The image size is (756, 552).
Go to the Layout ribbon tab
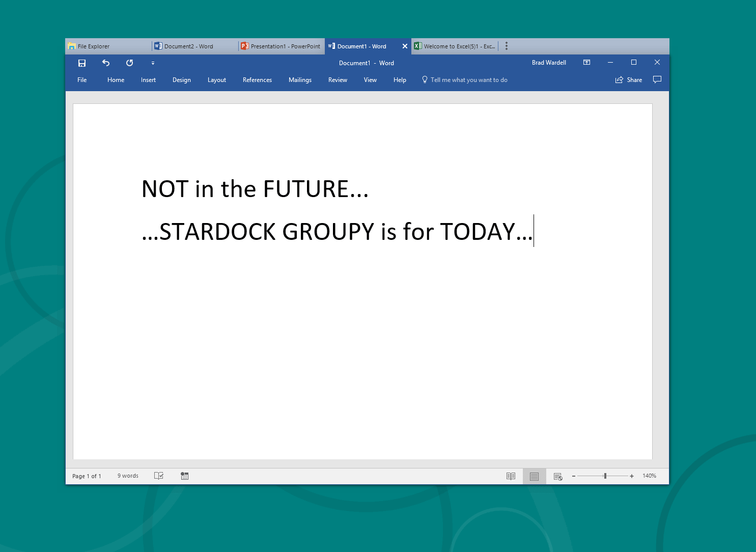pos(217,80)
